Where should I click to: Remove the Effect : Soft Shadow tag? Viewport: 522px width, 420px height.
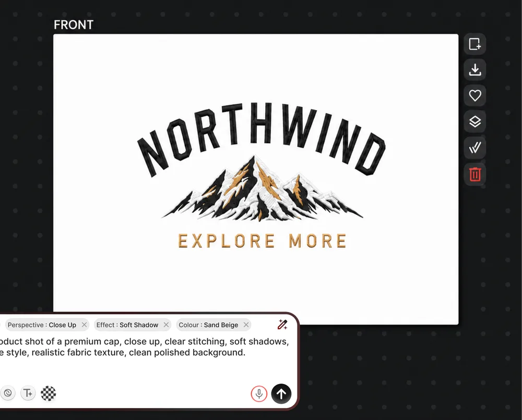(x=166, y=325)
